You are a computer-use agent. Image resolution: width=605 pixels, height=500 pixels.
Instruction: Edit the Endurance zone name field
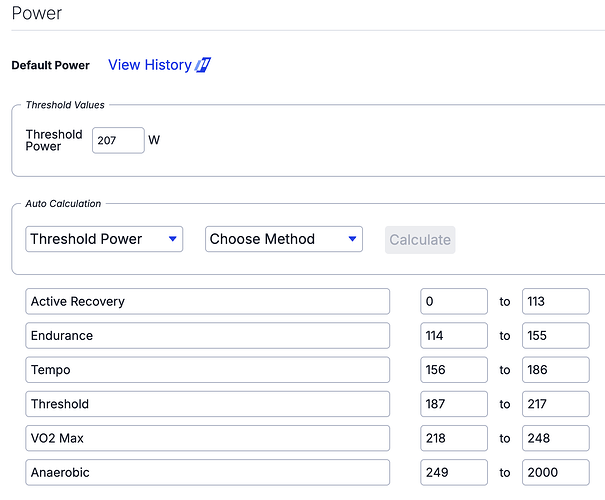point(208,336)
